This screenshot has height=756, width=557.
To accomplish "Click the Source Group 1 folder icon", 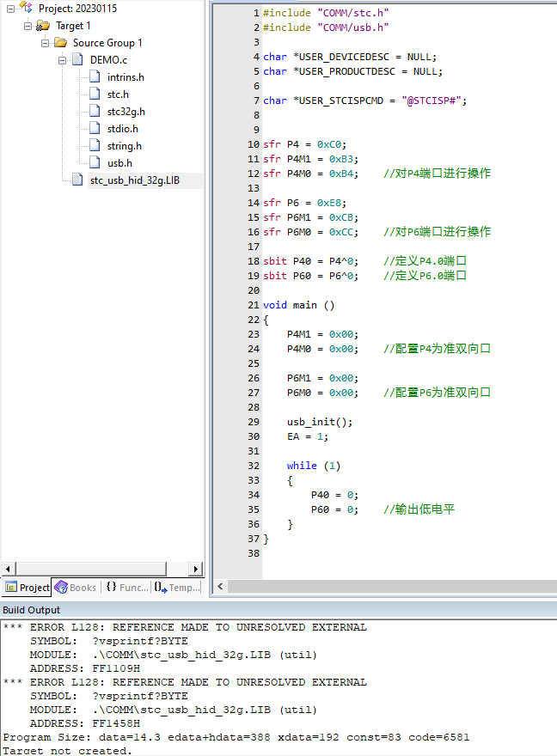I will (60, 43).
